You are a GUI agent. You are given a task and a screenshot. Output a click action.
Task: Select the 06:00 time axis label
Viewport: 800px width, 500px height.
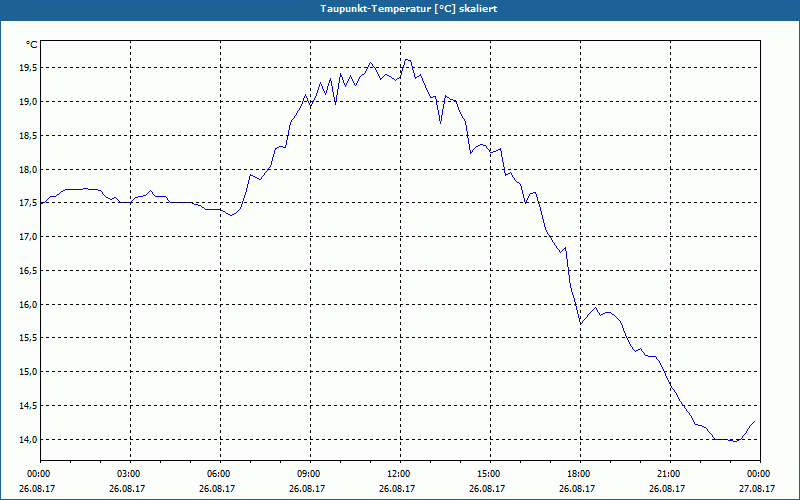click(x=220, y=474)
